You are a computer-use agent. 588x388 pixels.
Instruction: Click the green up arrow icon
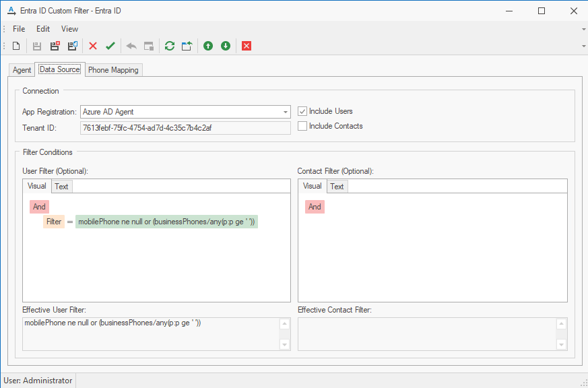click(208, 46)
